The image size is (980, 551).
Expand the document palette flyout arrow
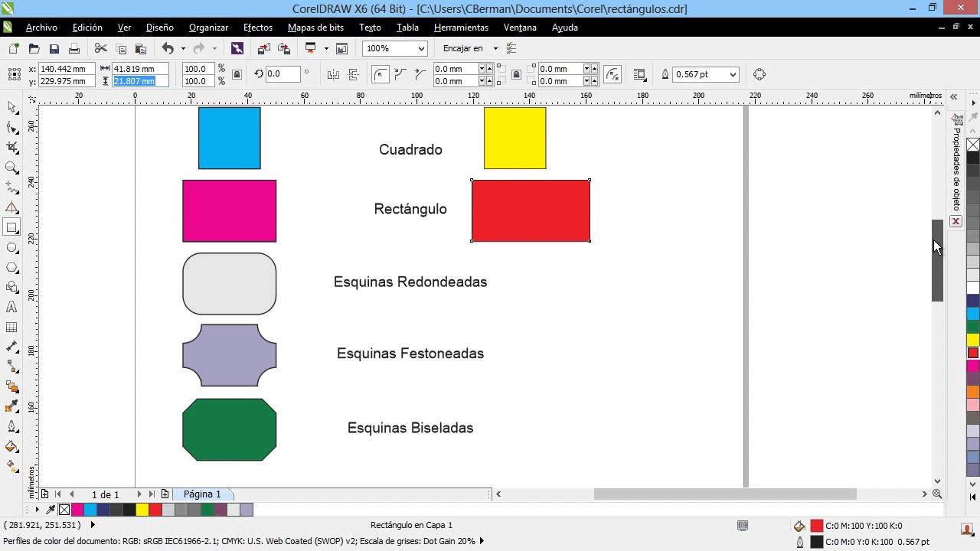(37, 510)
